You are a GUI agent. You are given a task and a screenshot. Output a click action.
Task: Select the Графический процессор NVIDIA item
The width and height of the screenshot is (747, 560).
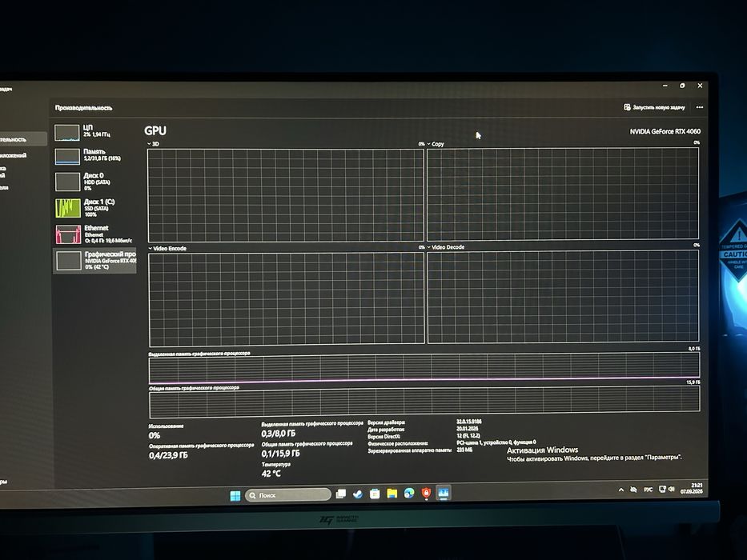pyautogui.click(x=94, y=261)
